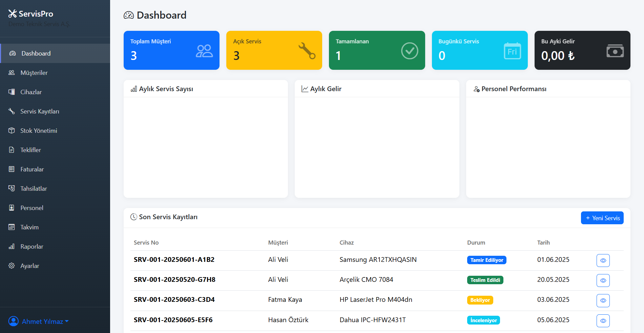
Task: View details of SRV-001-20250520-G7H8 eye button
Action: pos(603,280)
